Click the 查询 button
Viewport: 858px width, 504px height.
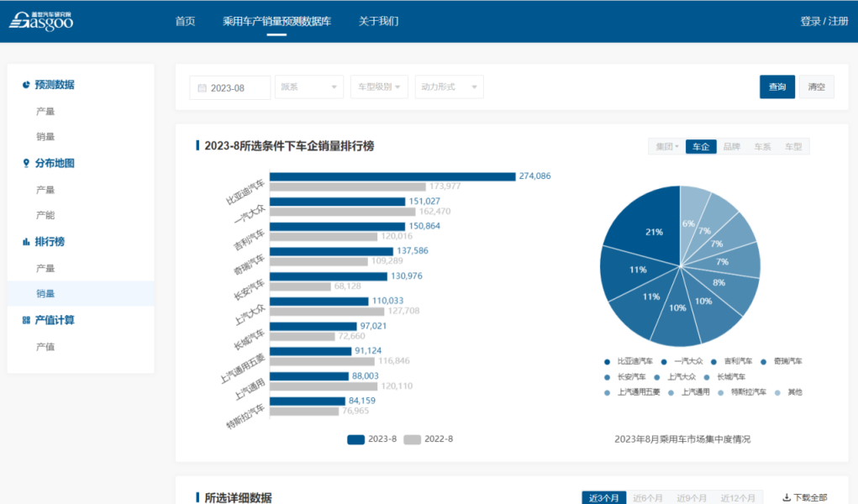(777, 87)
